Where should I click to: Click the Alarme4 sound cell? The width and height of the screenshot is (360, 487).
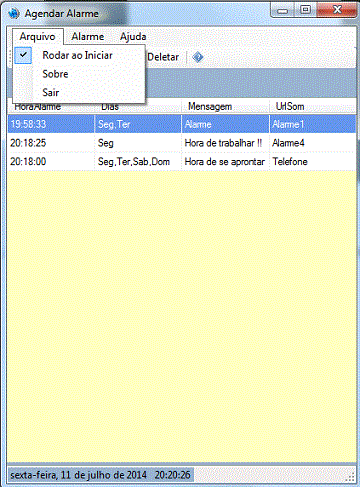[313, 143]
